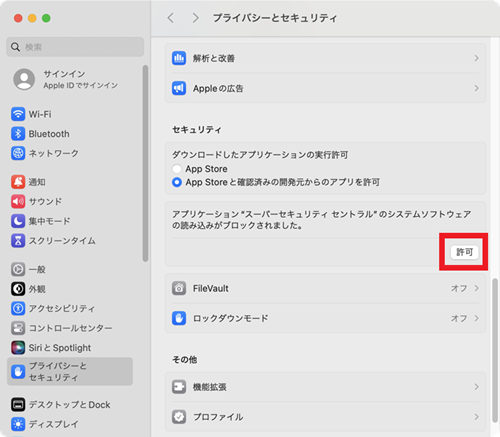Viewport: 500px width, 437px height.
Task: Select the App Store radio button
Action: (177, 169)
